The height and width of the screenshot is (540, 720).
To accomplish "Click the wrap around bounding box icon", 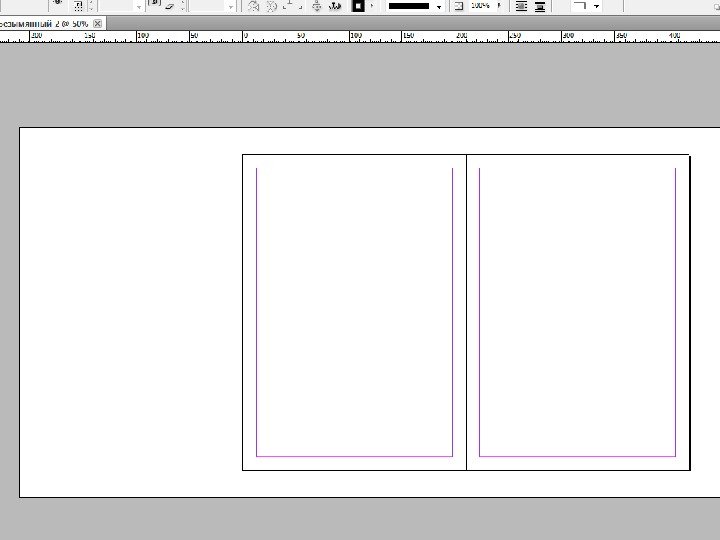I will coord(521,6).
